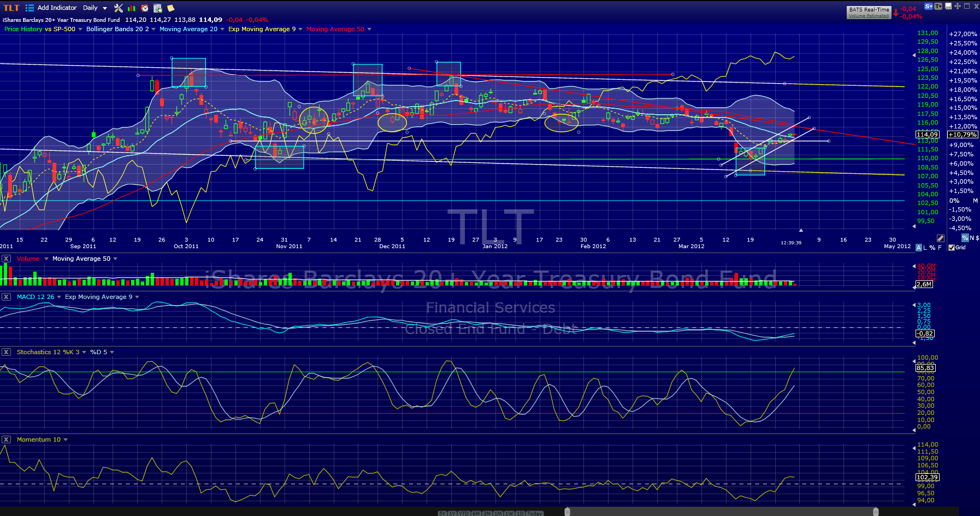This screenshot has height=516, width=980.
Task: Click the MACD value label -0,82
Action: point(925,333)
